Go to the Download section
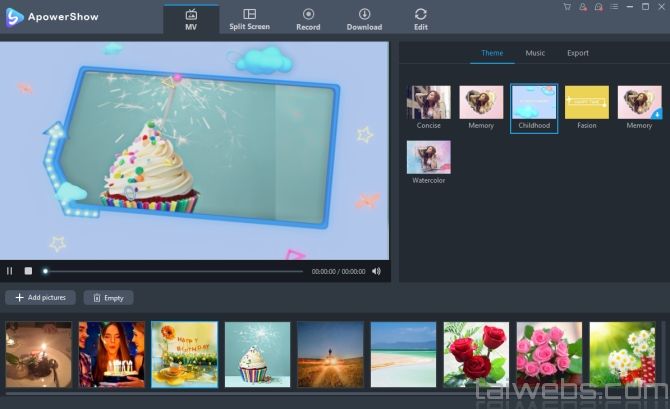Image resolution: width=670 pixels, height=409 pixels. [364, 19]
